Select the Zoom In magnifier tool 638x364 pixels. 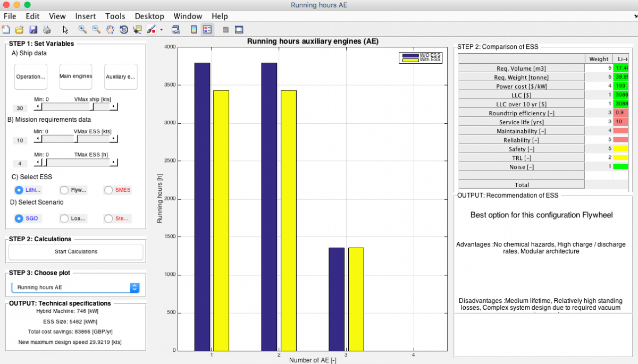[x=82, y=30]
